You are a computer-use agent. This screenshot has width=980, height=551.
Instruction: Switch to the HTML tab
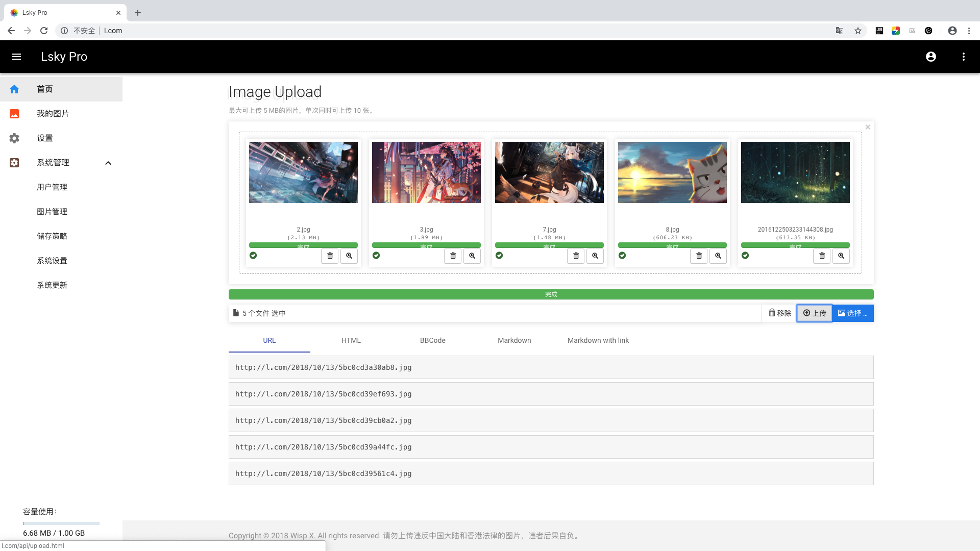click(351, 340)
